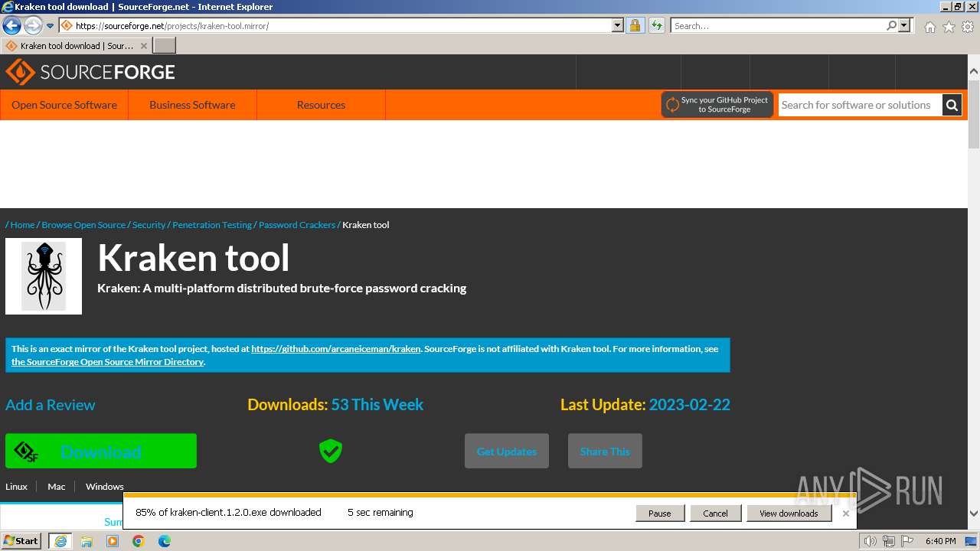
Task: Close the Kraken tool download tab
Action: tap(144, 46)
